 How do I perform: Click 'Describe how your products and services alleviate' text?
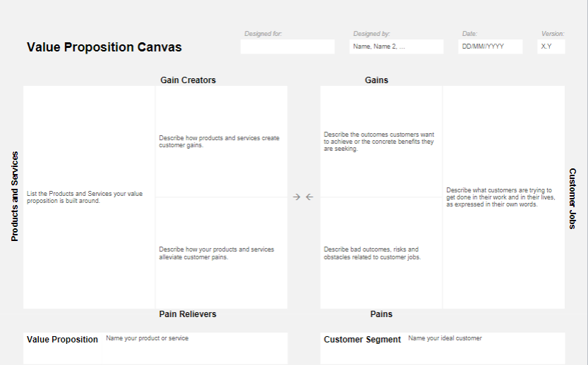(216, 254)
